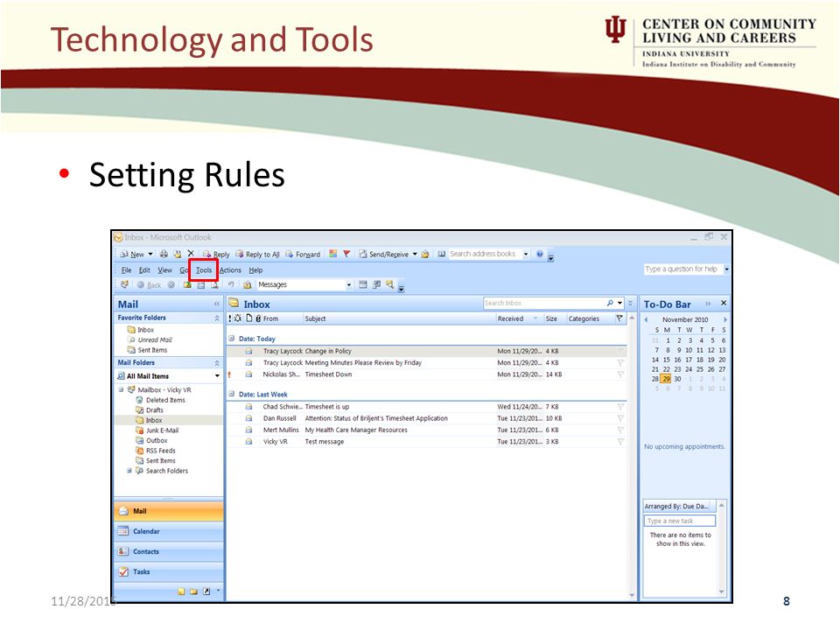Select the Drafts folder

pyautogui.click(x=150, y=409)
